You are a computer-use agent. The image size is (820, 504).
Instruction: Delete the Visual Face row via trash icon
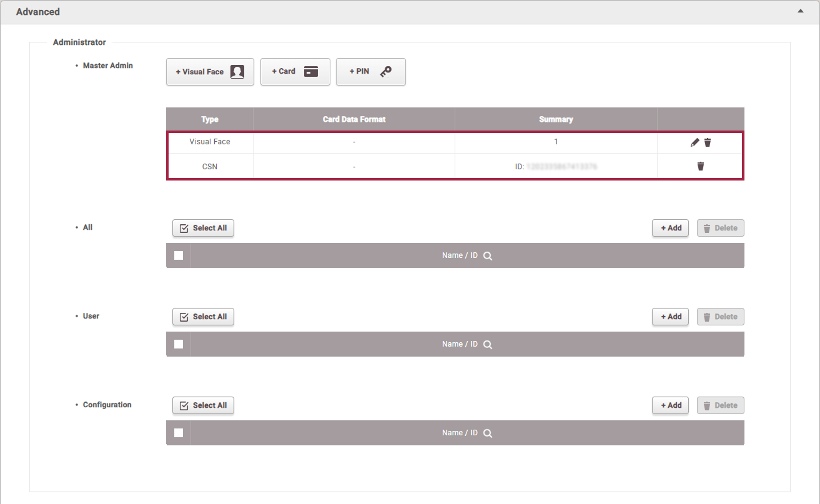[708, 142]
